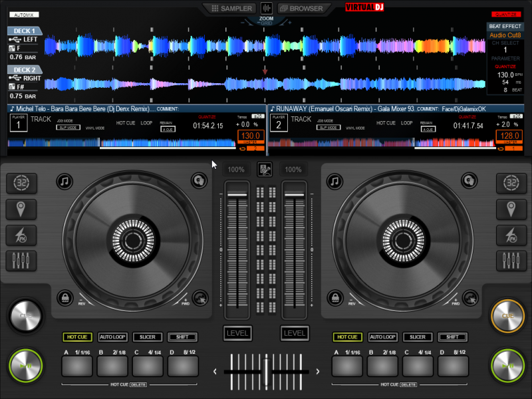The image size is (532, 399).
Task: Click the center record/mic icon between 100% labels
Action: coord(265,170)
